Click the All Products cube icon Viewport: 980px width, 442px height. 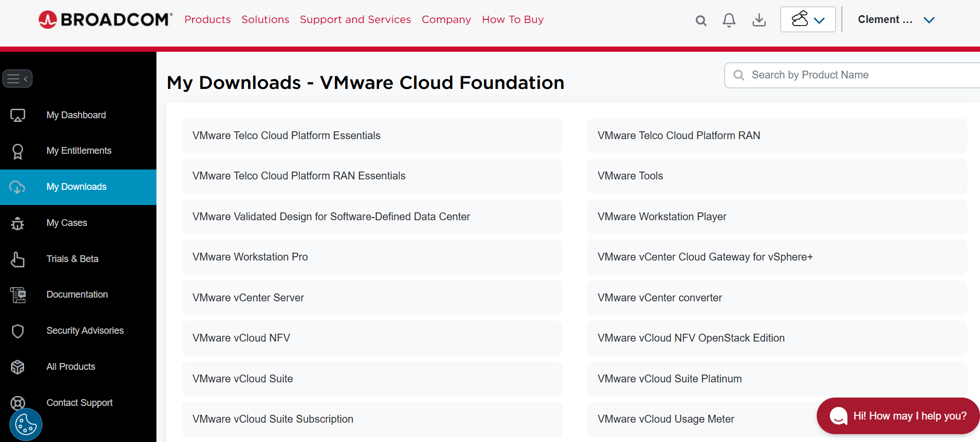[18, 367]
